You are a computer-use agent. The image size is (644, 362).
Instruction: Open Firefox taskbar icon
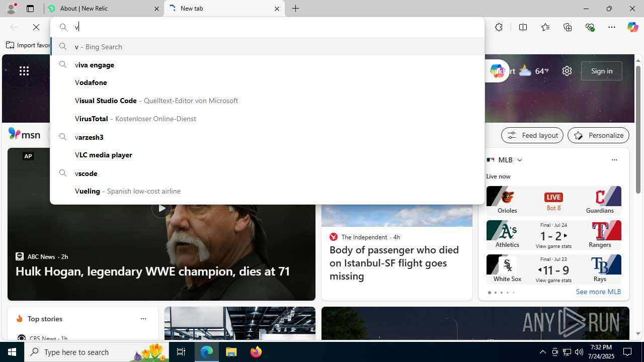(x=256, y=352)
